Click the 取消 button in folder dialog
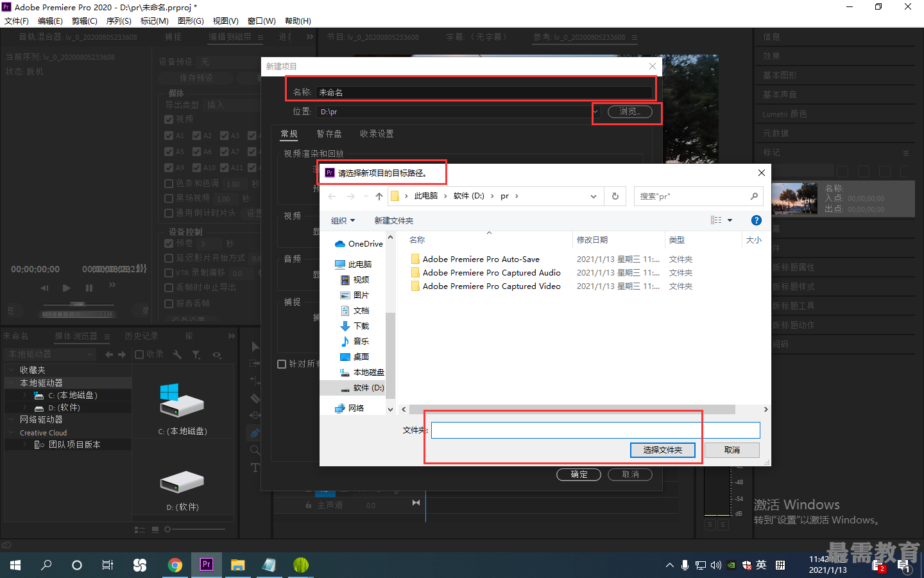 click(x=732, y=450)
